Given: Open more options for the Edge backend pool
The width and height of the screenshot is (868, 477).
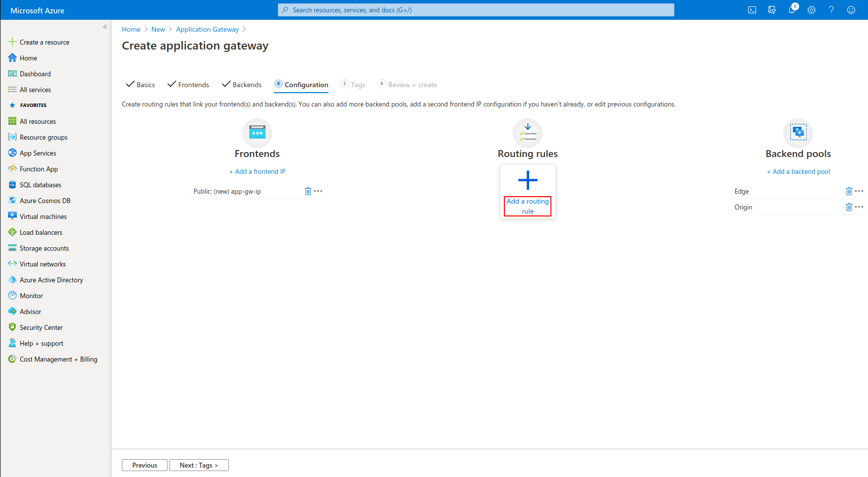Looking at the screenshot, I should point(859,191).
